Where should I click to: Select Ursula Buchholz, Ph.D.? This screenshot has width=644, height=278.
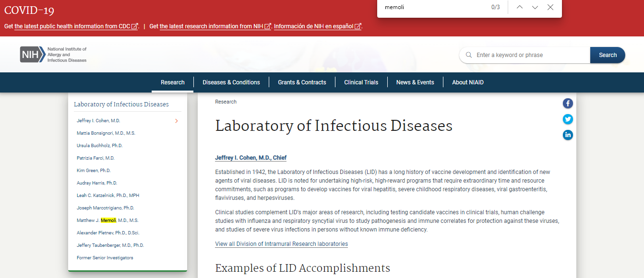pyautogui.click(x=100, y=146)
